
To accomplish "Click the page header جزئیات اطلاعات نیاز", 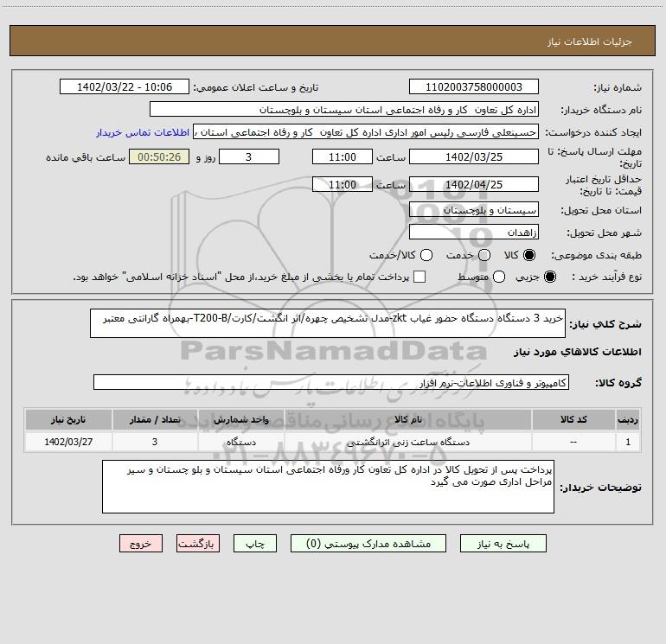I will (589, 41).
